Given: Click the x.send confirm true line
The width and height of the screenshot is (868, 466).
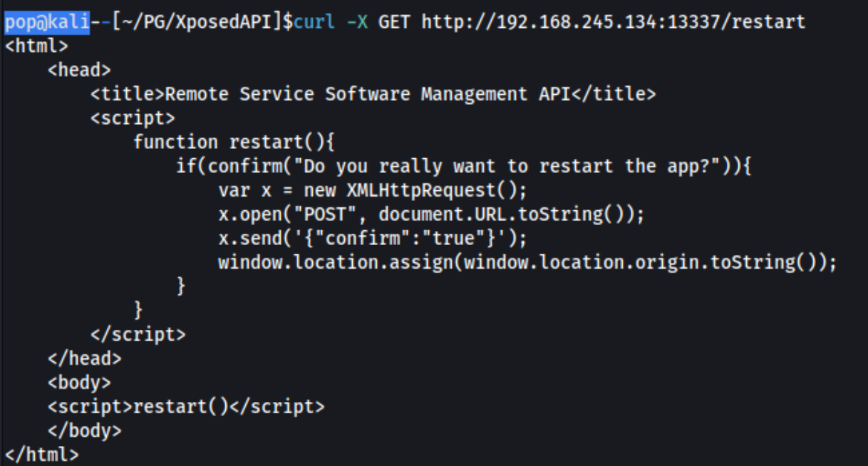Looking at the screenshot, I should pos(373,238).
